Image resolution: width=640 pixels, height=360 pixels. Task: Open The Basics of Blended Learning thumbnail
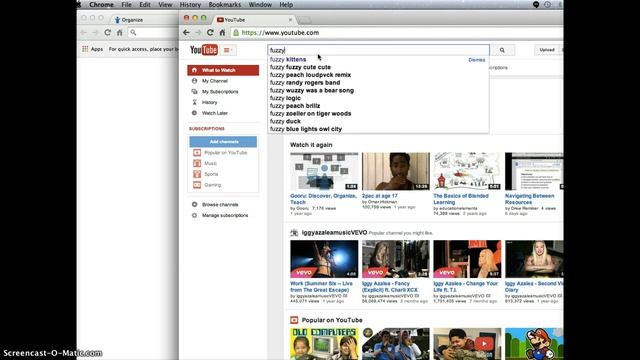point(467,171)
